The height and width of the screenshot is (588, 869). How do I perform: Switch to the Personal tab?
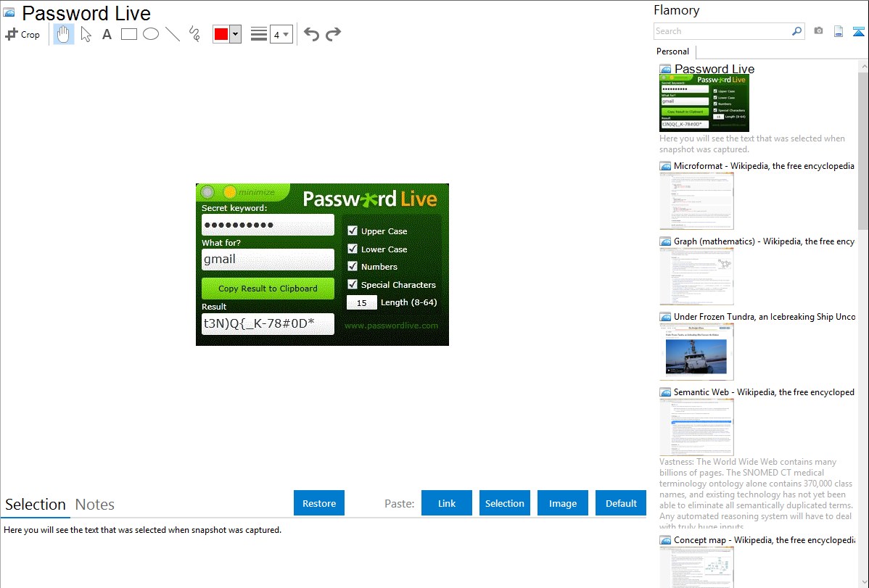click(x=673, y=51)
